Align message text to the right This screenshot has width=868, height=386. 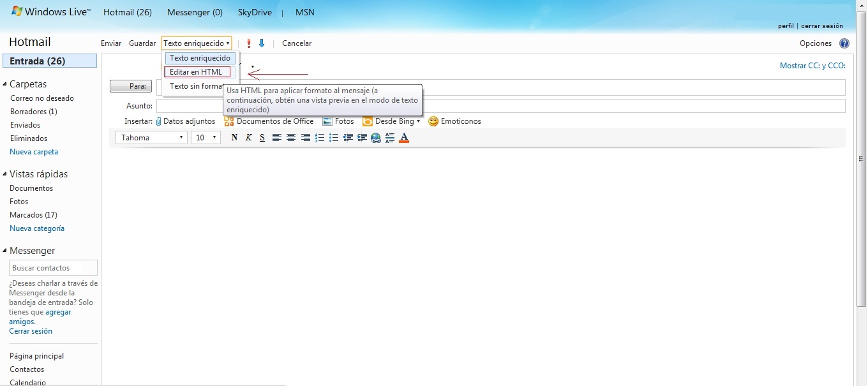(x=306, y=138)
